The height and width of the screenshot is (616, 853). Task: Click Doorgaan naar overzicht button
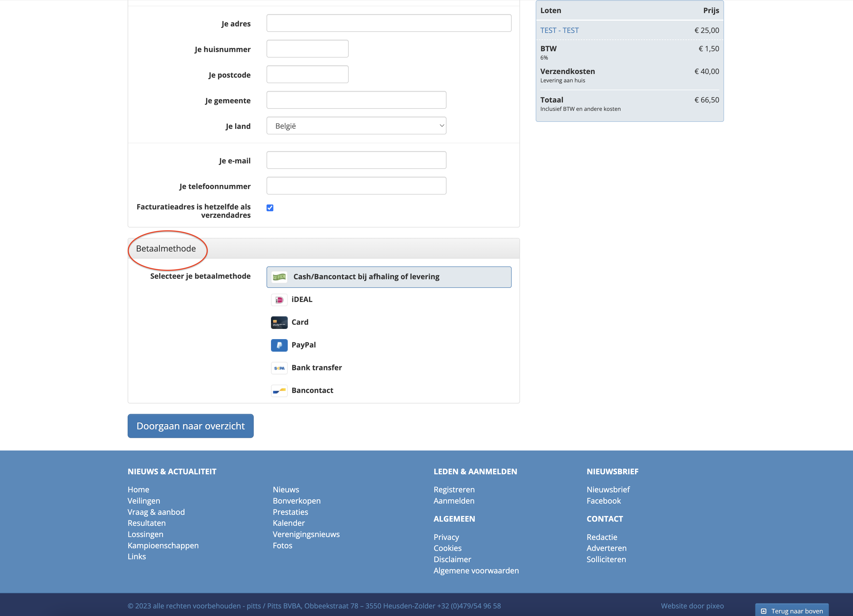(190, 426)
